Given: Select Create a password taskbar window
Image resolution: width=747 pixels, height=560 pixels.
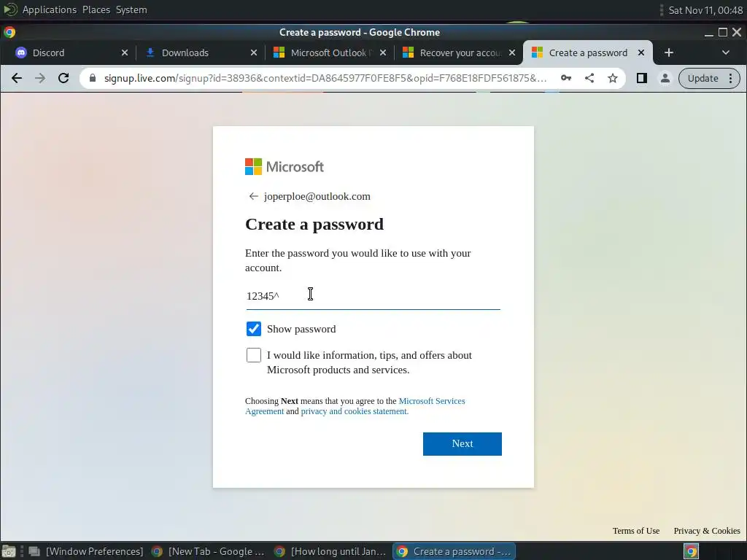Looking at the screenshot, I should (x=454, y=551).
